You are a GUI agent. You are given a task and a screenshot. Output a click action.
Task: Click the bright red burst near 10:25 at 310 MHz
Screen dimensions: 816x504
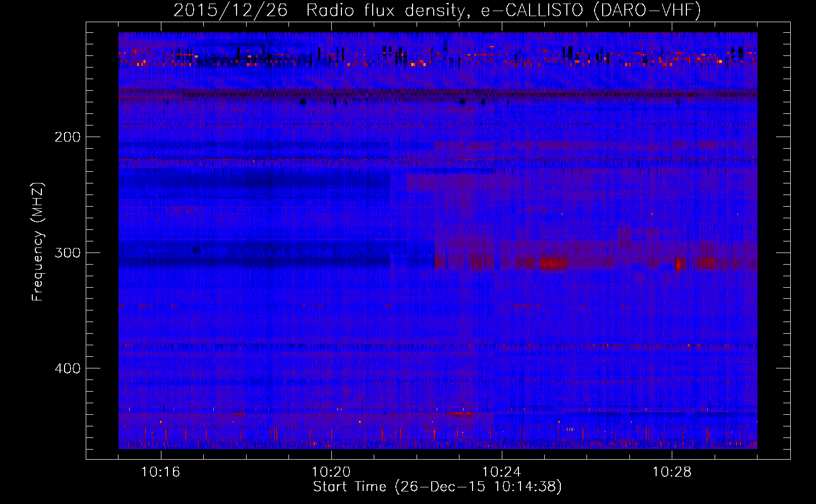553,263
